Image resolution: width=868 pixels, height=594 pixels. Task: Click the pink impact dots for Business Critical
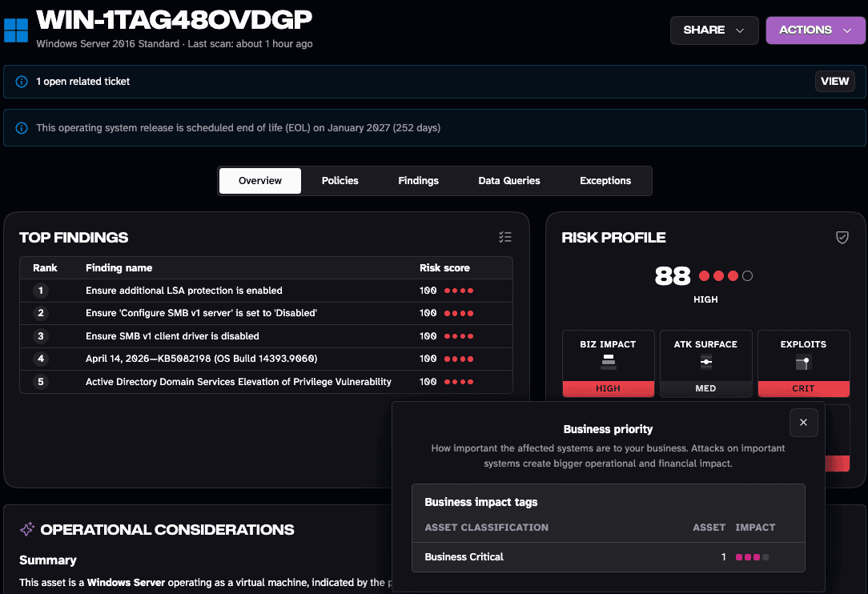tap(752, 557)
